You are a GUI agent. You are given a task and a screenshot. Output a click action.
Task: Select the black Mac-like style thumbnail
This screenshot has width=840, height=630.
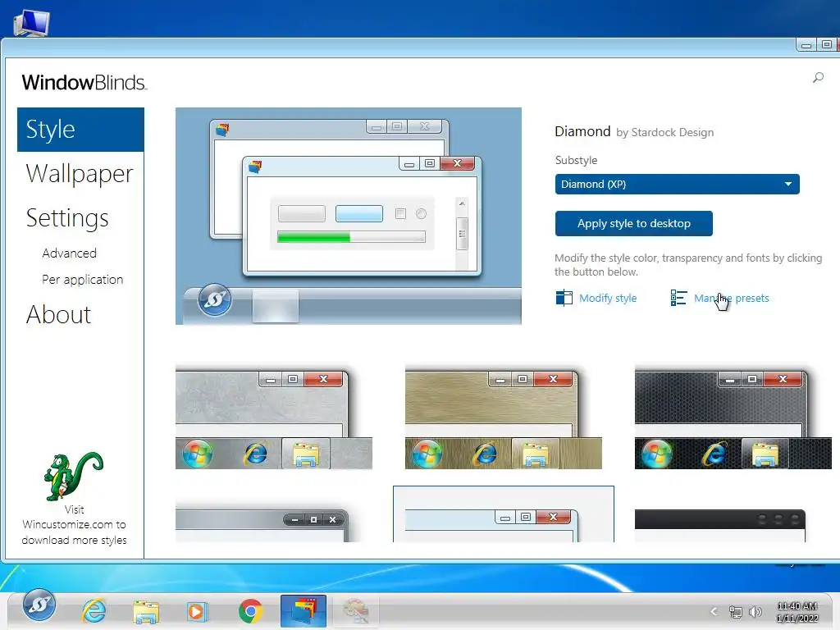[x=720, y=525]
